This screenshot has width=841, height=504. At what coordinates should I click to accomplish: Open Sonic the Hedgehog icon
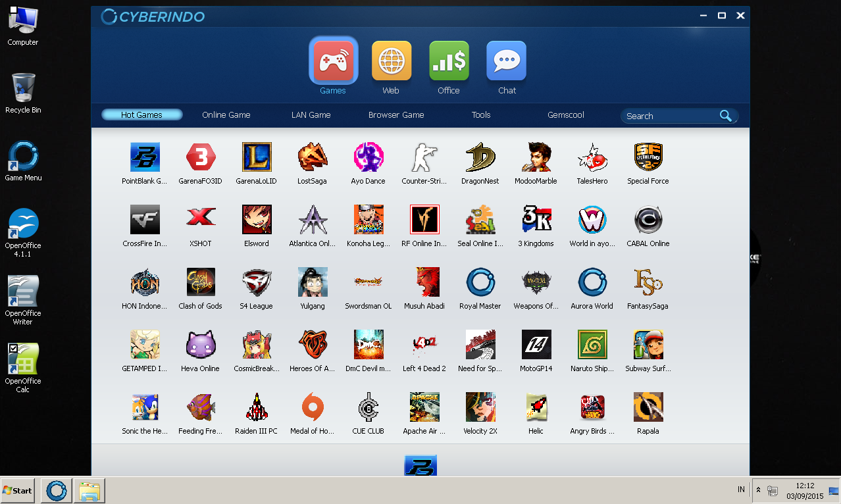coord(144,407)
